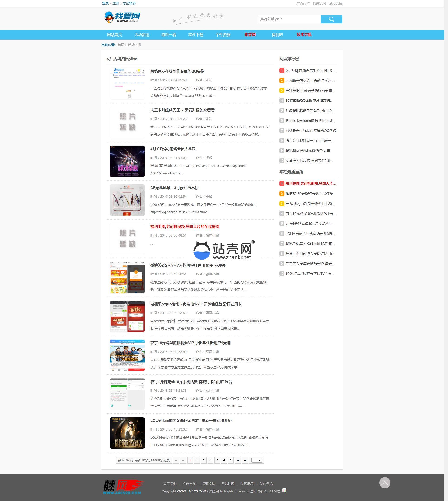
Task: Select 福利吧 navigation tab
Action: point(277,35)
